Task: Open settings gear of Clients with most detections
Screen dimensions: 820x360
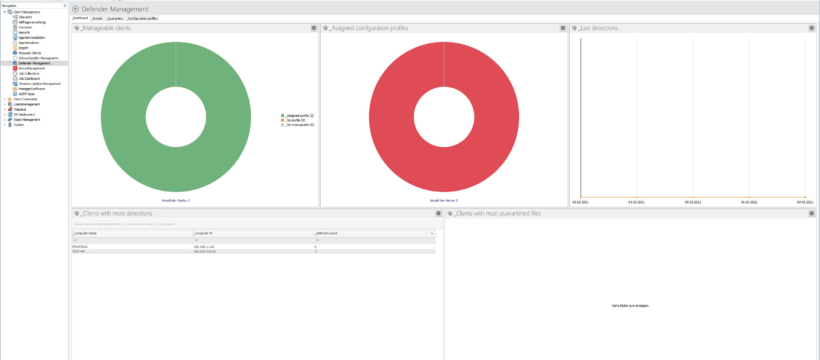Action: pos(438,213)
